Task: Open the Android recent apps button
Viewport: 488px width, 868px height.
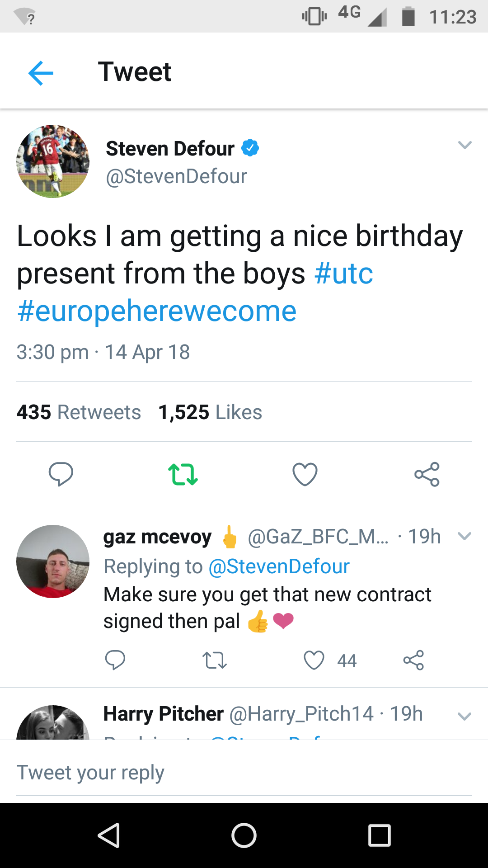Action: click(379, 835)
